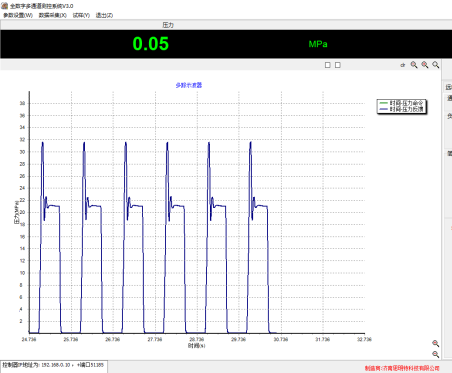Click the application icon in the title bar
452x373 pixels.
pos(5,6)
